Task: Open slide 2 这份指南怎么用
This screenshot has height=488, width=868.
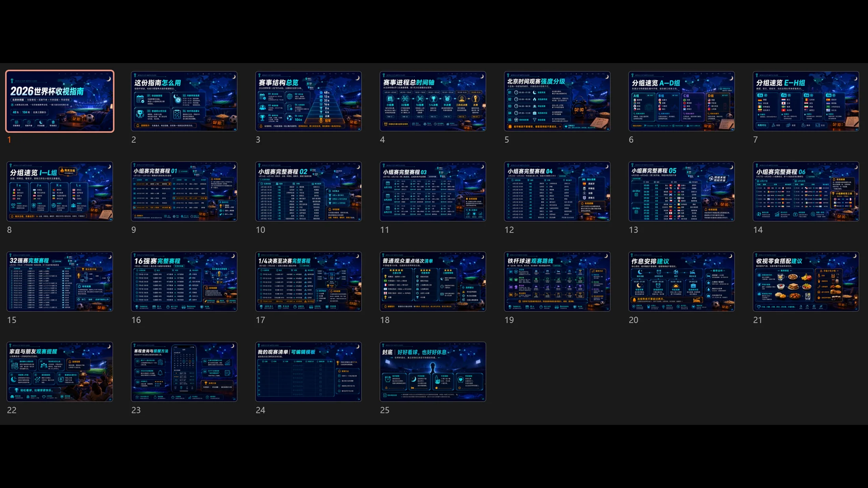Action: tap(184, 101)
